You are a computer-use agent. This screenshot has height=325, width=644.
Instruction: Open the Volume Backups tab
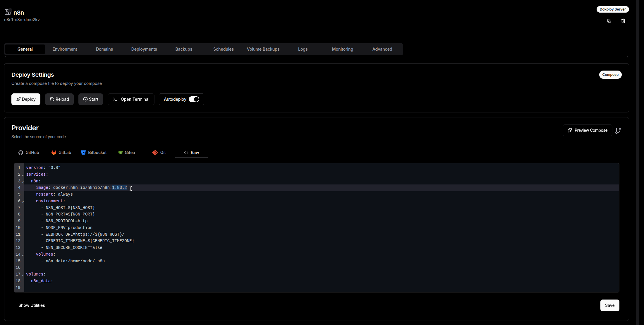pos(263,49)
